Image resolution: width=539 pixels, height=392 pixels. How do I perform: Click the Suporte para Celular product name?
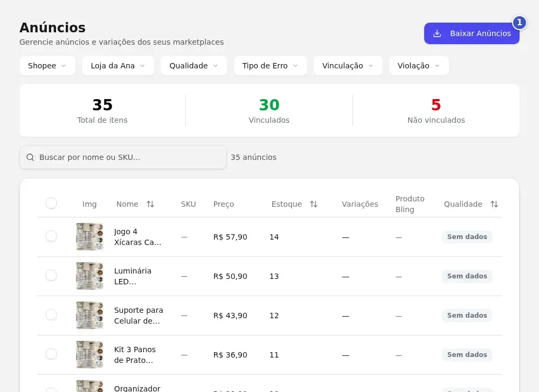click(139, 316)
